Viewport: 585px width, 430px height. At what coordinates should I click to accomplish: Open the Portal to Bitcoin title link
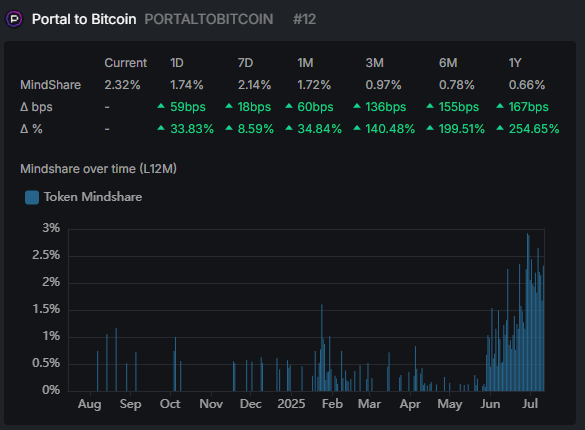pyautogui.click(x=84, y=19)
